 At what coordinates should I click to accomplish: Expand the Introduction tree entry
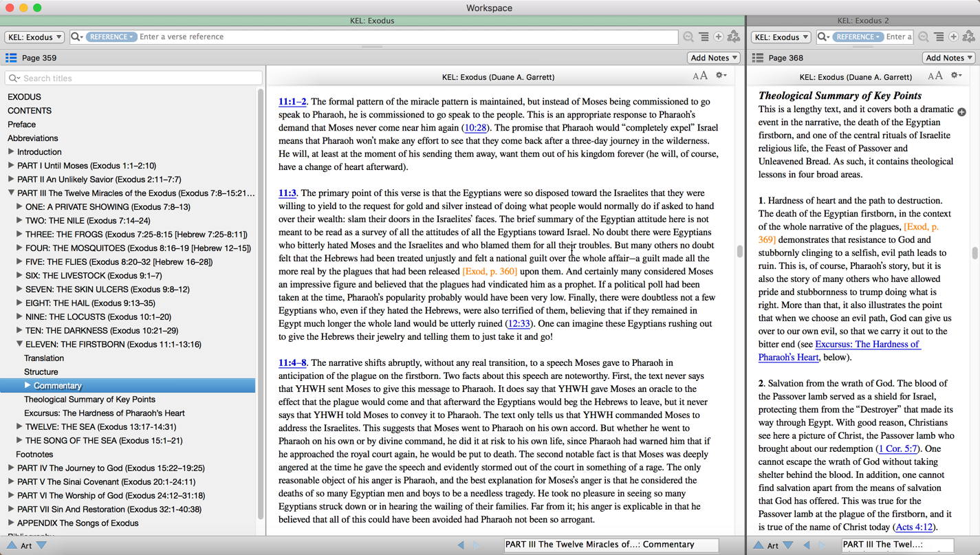(11, 151)
